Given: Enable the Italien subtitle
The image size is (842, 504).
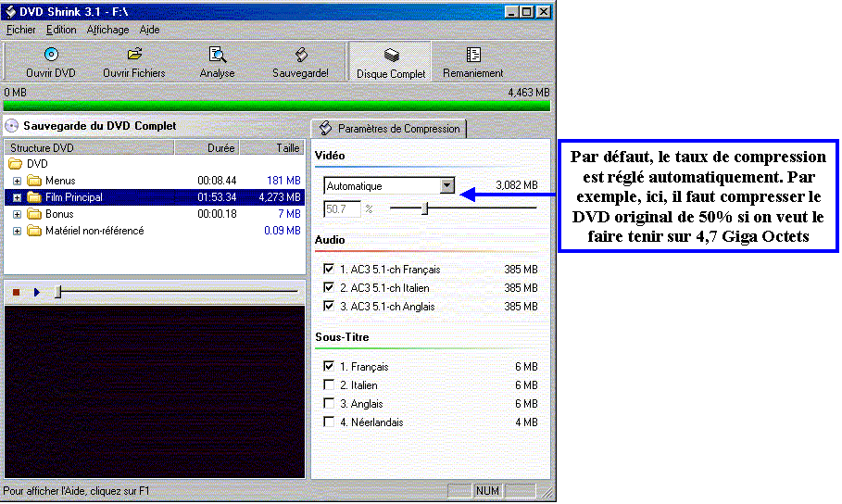Looking at the screenshot, I should tap(329, 384).
